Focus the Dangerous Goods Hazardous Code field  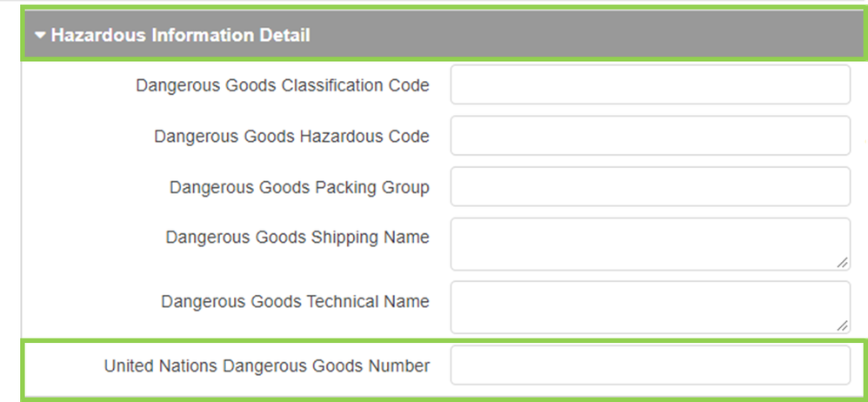pyautogui.click(x=650, y=136)
